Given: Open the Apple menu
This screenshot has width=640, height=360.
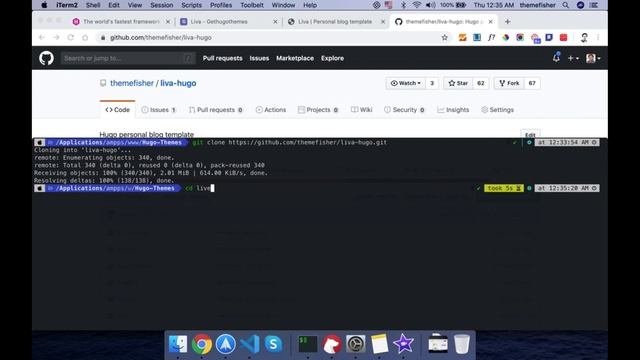Looking at the screenshot, I should 44,5.
